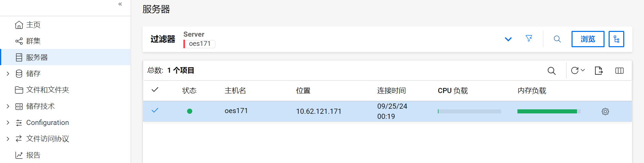Go to 主页 in the sidebar
This screenshot has width=644, height=163.
click(33, 25)
